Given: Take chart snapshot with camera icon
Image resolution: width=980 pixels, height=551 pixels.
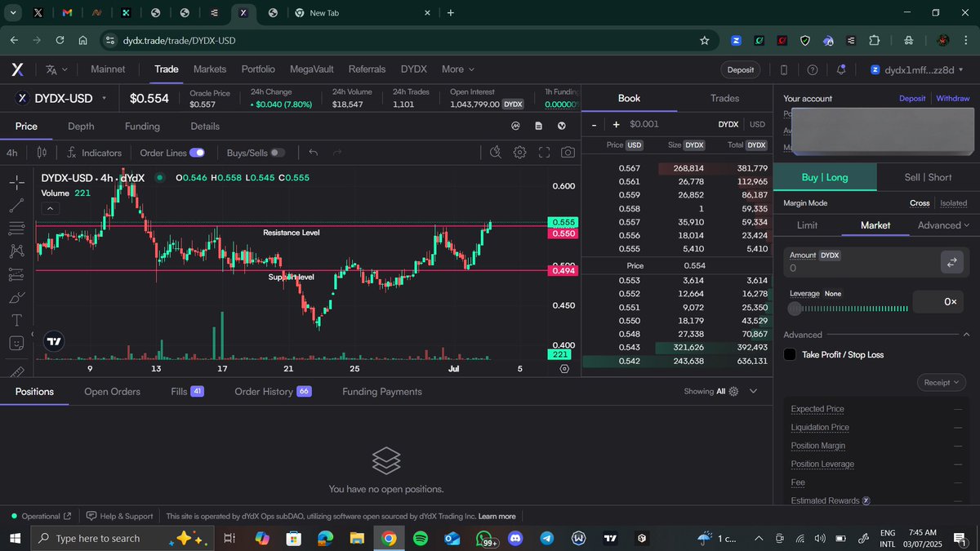Looking at the screenshot, I should pyautogui.click(x=568, y=153).
